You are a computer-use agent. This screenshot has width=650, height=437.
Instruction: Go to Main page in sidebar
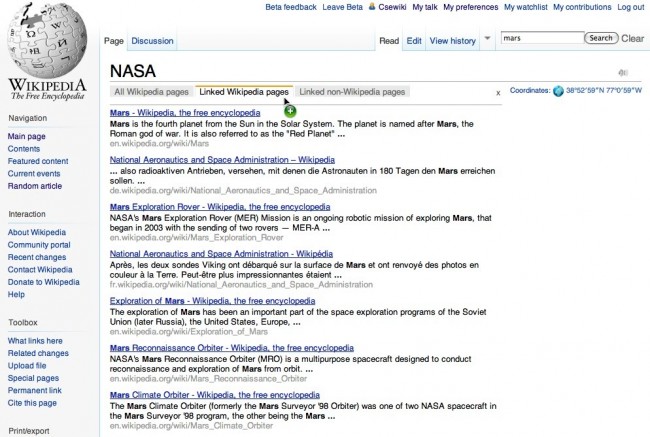[x=27, y=136]
